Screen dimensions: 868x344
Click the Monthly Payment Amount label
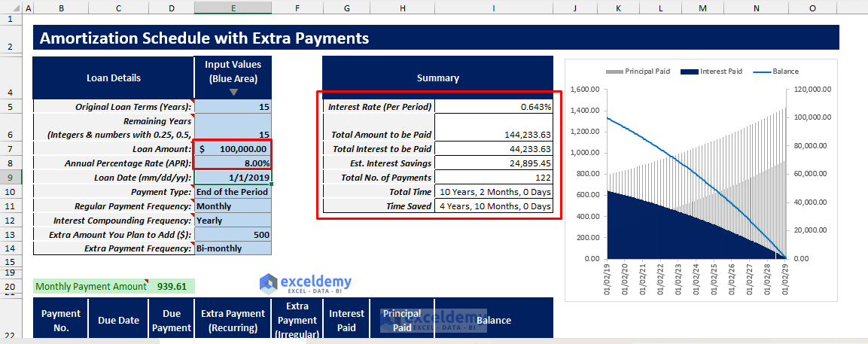[91, 286]
